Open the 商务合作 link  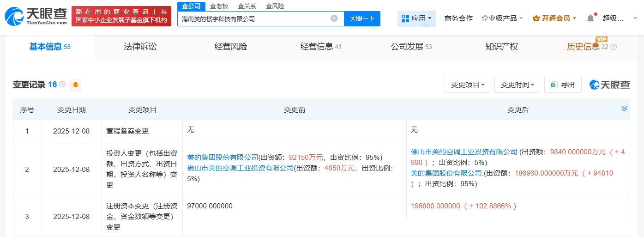click(x=458, y=18)
